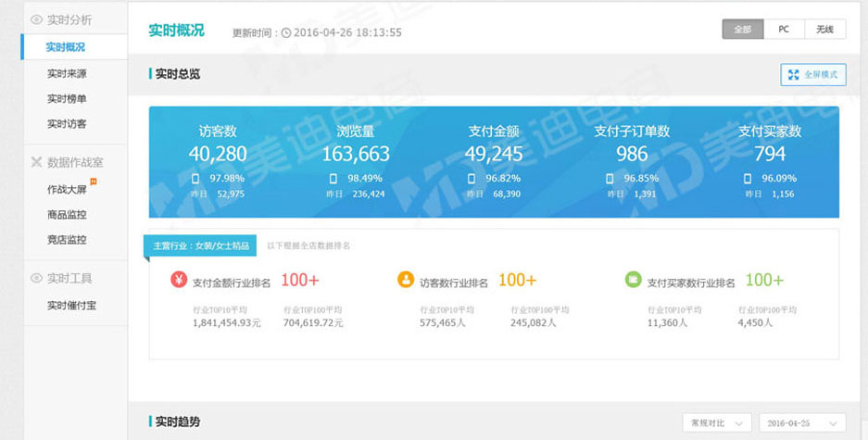This screenshot has height=440, width=868.
Task: Click the eye icon beside 实时工具
Action: click(36, 278)
